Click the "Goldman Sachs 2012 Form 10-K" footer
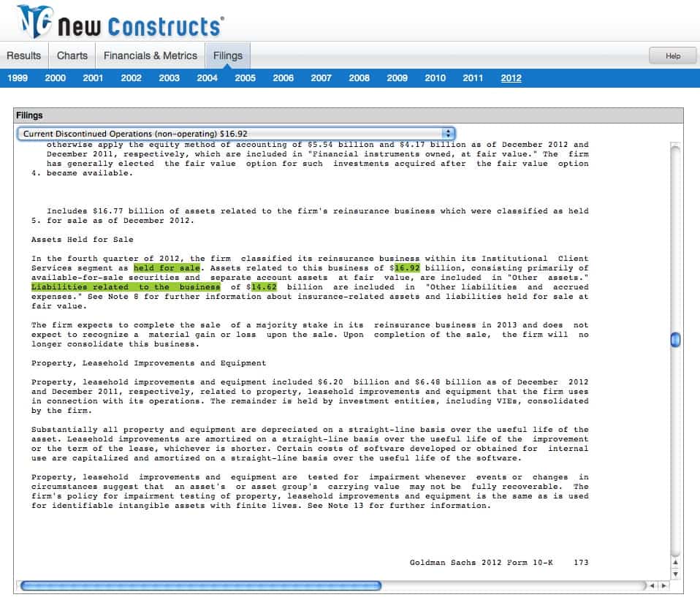 click(x=482, y=563)
